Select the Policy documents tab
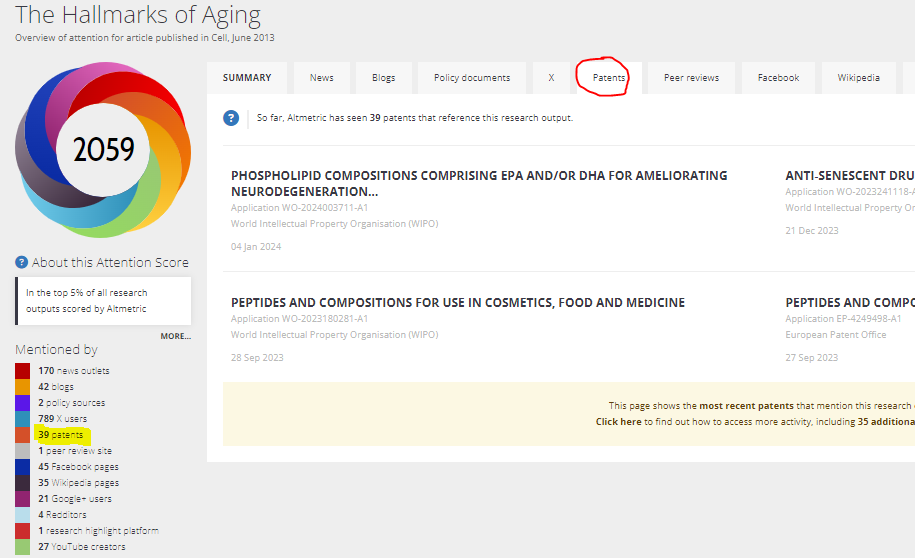This screenshot has width=915, height=558. [x=471, y=78]
